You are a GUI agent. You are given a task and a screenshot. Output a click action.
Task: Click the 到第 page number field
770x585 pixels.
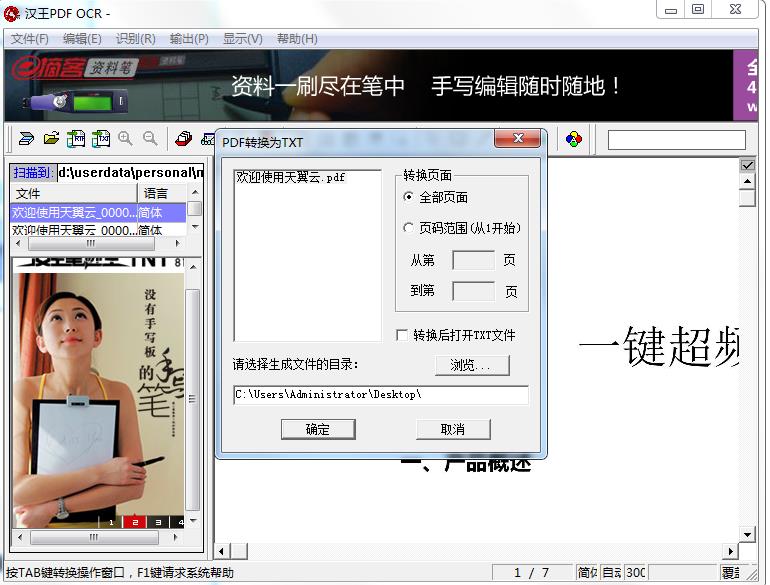tap(473, 291)
